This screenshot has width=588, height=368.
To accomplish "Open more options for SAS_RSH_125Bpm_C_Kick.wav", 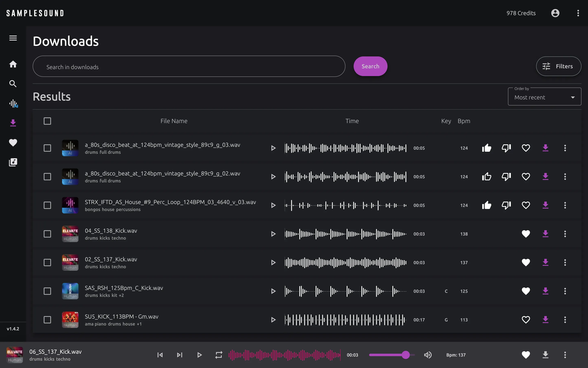I will tap(565, 291).
